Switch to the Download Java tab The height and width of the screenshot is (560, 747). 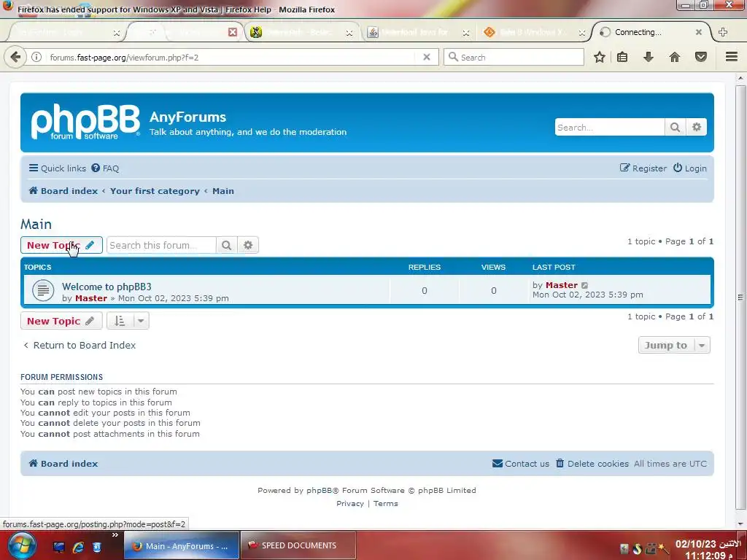pos(414,32)
